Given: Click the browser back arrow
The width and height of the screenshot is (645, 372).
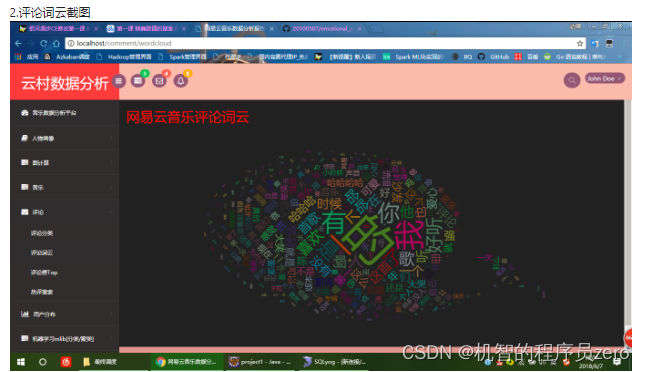Looking at the screenshot, I should point(18,43).
